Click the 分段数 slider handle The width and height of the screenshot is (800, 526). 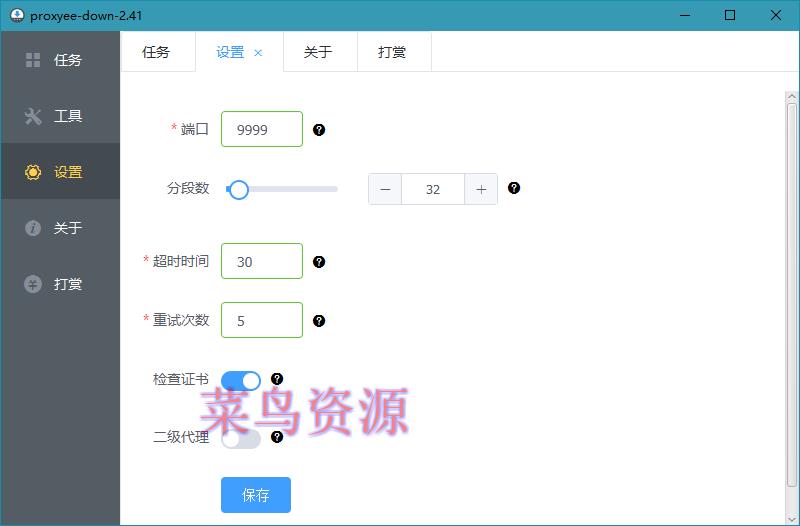tap(238, 190)
